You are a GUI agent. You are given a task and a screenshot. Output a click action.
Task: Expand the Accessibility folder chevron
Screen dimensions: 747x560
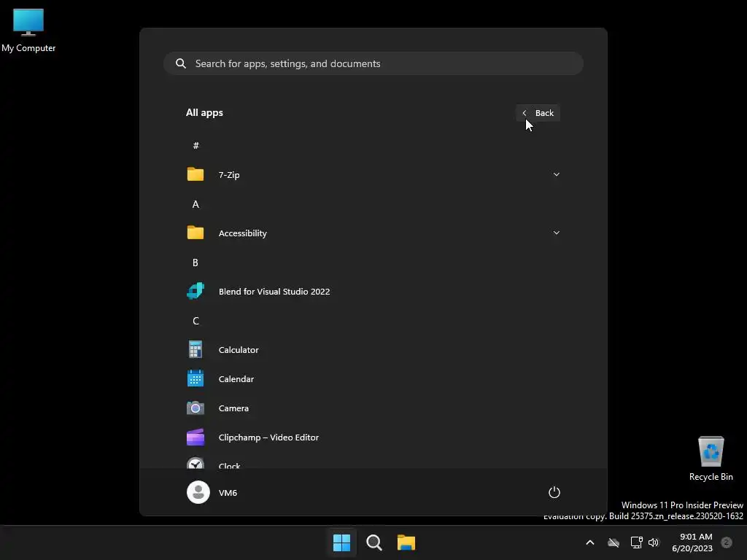point(557,233)
